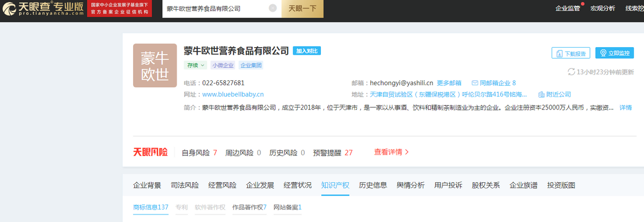Screen dimensions: 644x222
Task: Click the 天眼一下 search button
Action: (x=303, y=9)
